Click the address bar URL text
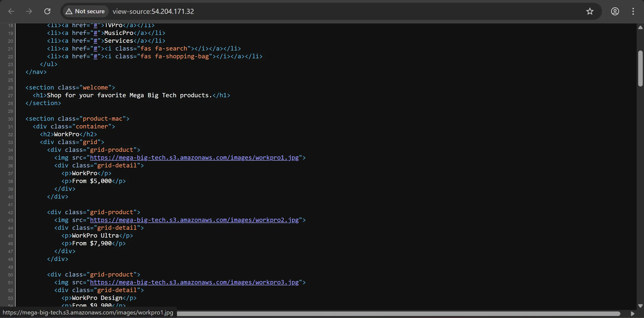Screen dimensions: 644x318 [x=153, y=11]
